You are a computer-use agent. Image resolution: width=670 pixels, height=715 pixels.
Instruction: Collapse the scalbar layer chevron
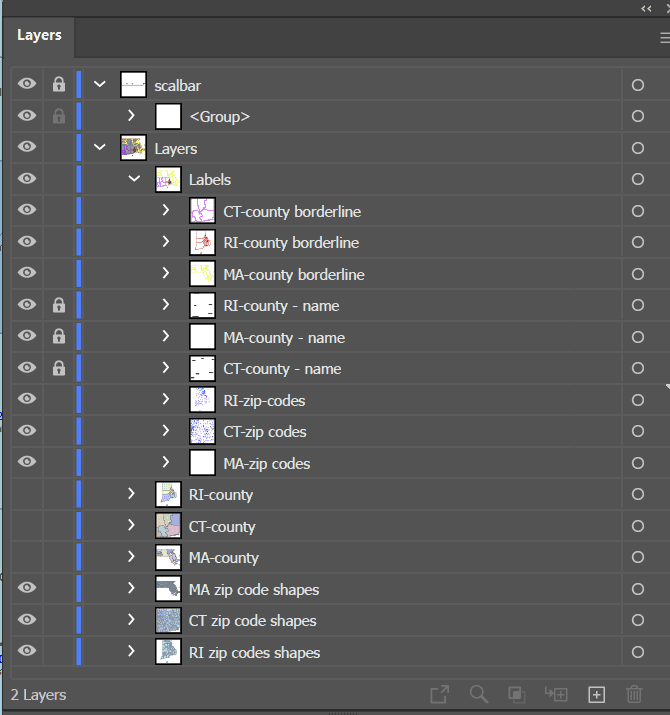pos(99,84)
